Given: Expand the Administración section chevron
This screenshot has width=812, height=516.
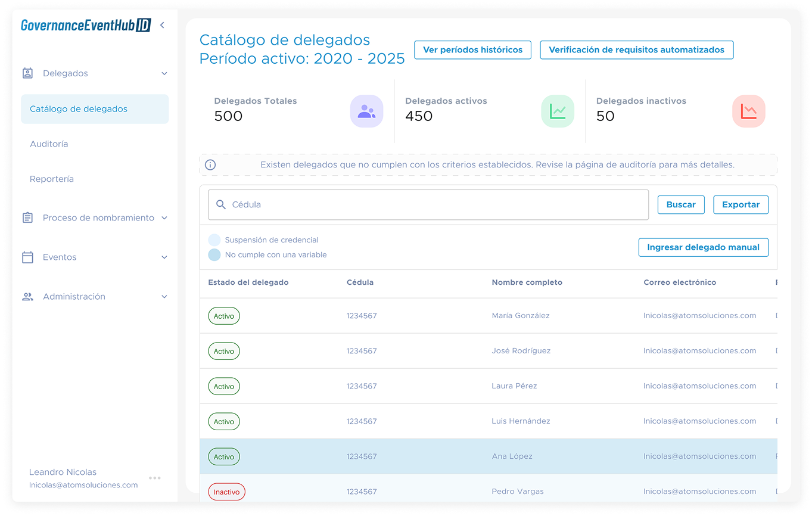Looking at the screenshot, I should click(164, 297).
